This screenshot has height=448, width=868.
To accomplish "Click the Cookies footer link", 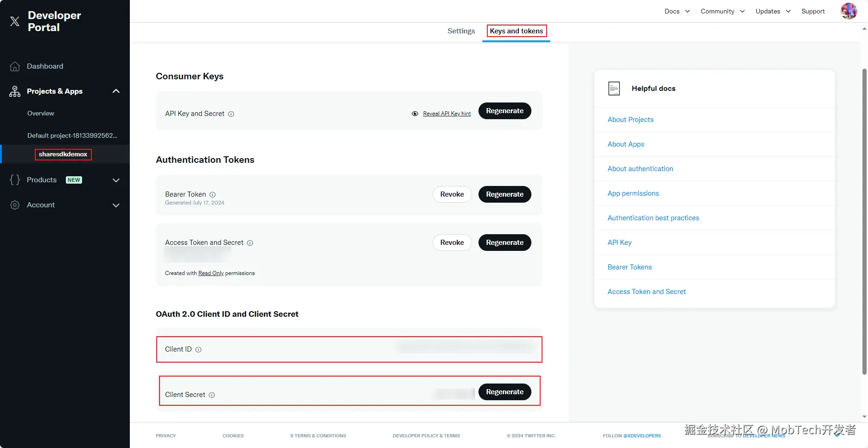I will 233,436.
